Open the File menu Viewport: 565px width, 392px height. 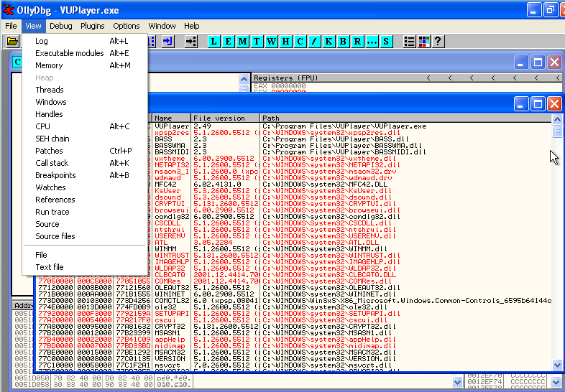pos(11,26)
